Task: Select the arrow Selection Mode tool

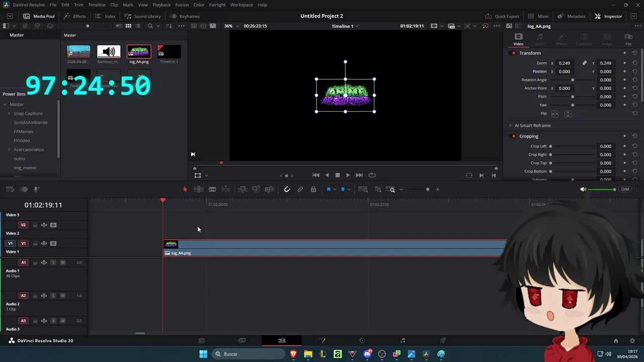Action: tap(185, 190)
